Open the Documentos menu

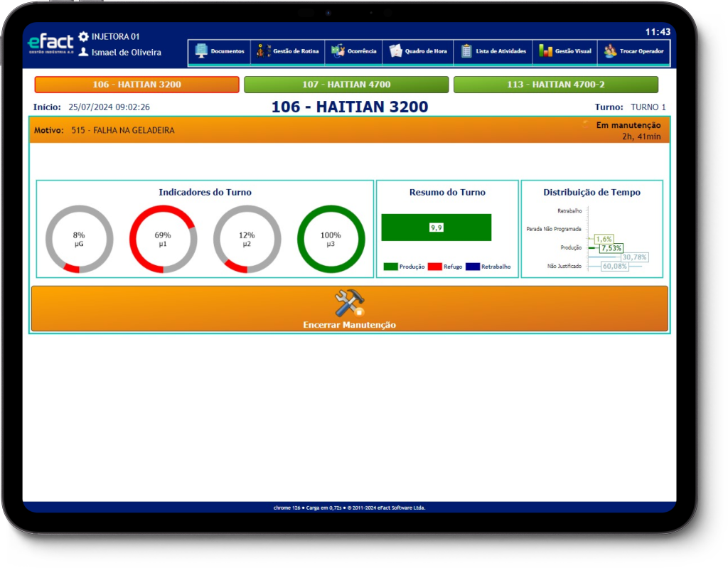pos(220,52)
